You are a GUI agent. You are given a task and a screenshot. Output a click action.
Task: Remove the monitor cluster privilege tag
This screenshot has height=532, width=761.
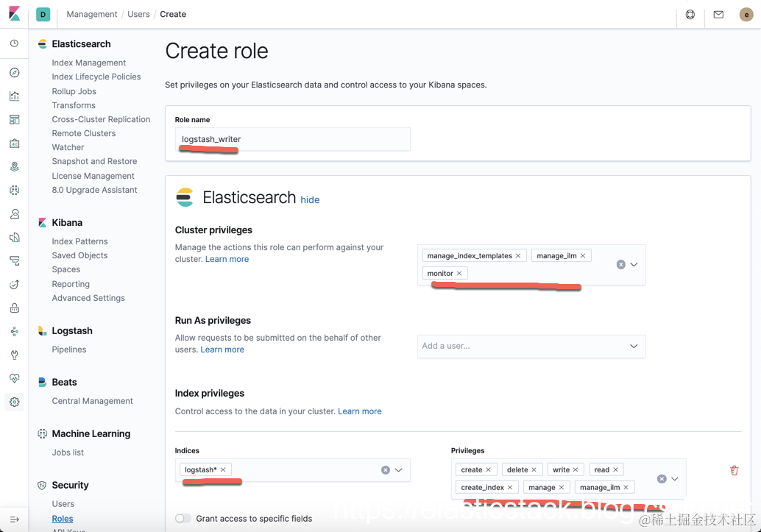pyautogui.click(x=459, y=274)
